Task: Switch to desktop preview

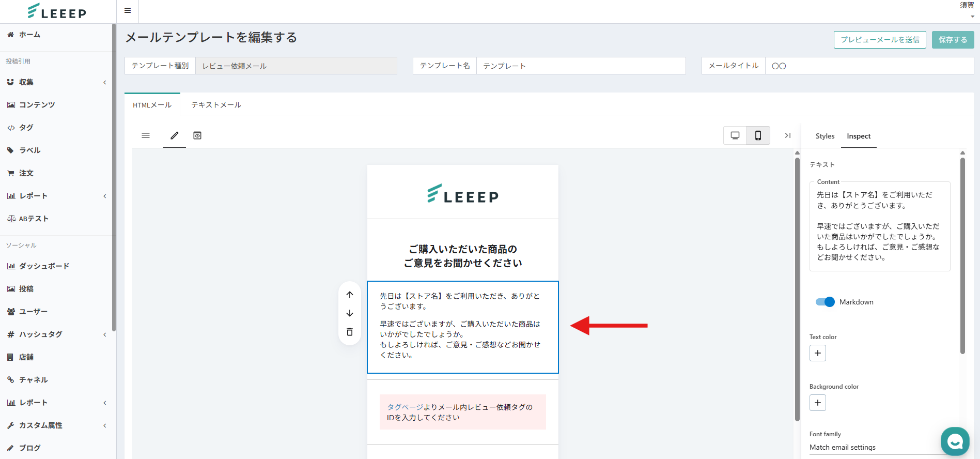Action: point(735,135)
